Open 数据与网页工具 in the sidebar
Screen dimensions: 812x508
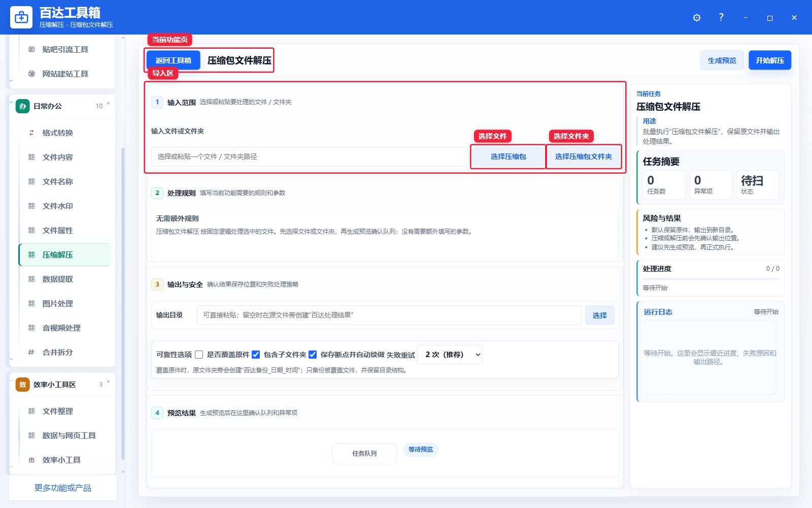65,435
